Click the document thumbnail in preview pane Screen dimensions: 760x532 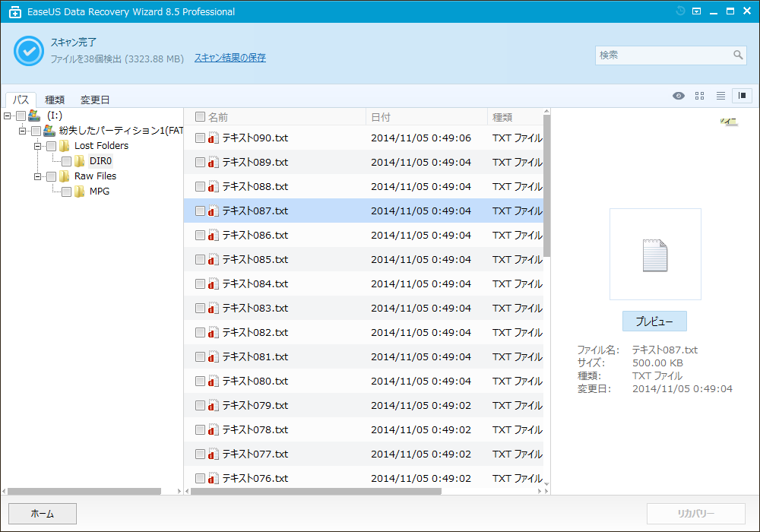point(655,255)
